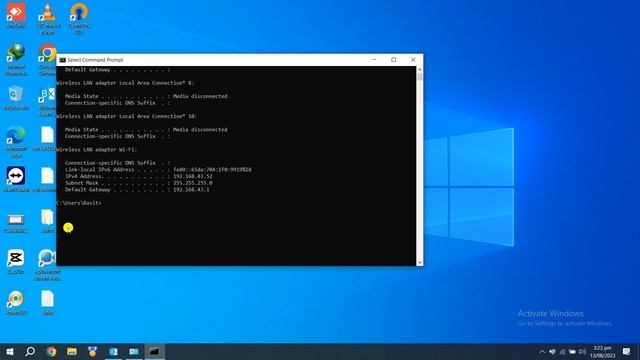Click the "Wireless LAN adapter Wi-Fi:" line
The width and height of the screenshot is (640, 360).
pyautogui.click(x=97, y=150)
